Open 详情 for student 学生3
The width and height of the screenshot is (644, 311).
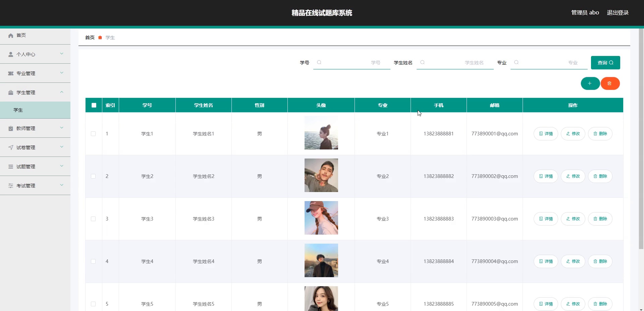546,219
